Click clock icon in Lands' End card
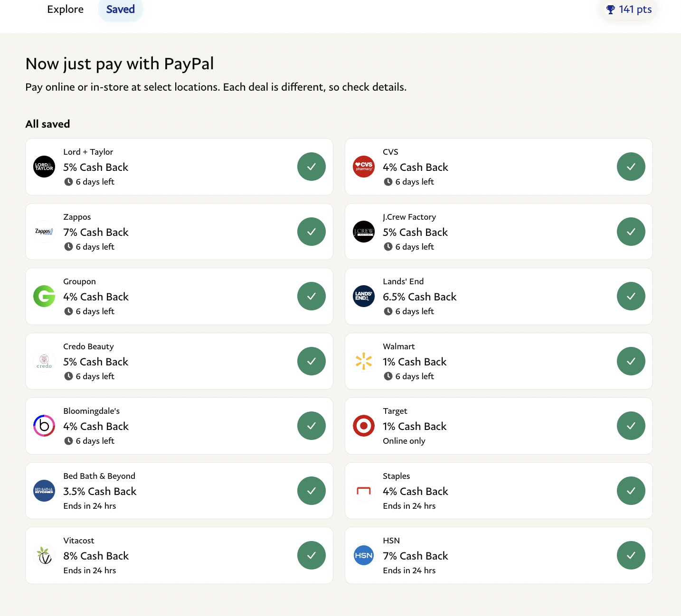The width and height of the screenshot is (681, 616). [x=388, y=311]
